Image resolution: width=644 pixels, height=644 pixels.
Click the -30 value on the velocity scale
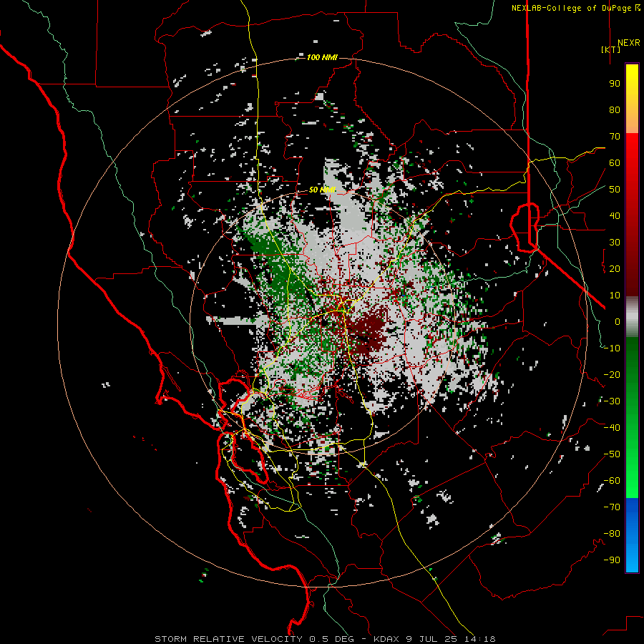[612, 401]
